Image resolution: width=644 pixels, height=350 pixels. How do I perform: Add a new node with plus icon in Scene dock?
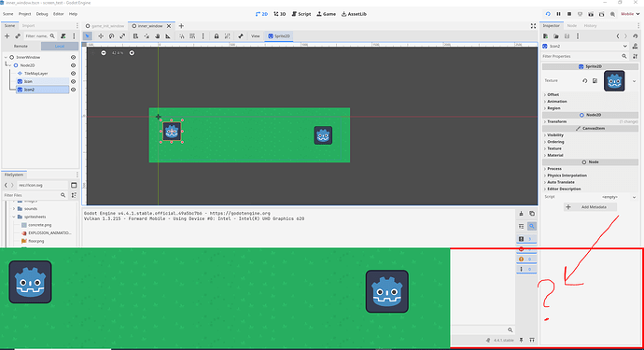(x=7, y=36)
